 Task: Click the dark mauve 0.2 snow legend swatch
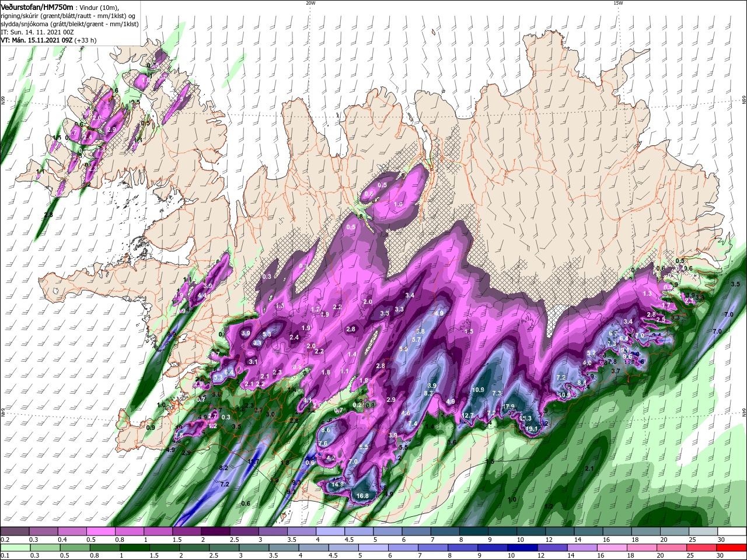[15, 531]
